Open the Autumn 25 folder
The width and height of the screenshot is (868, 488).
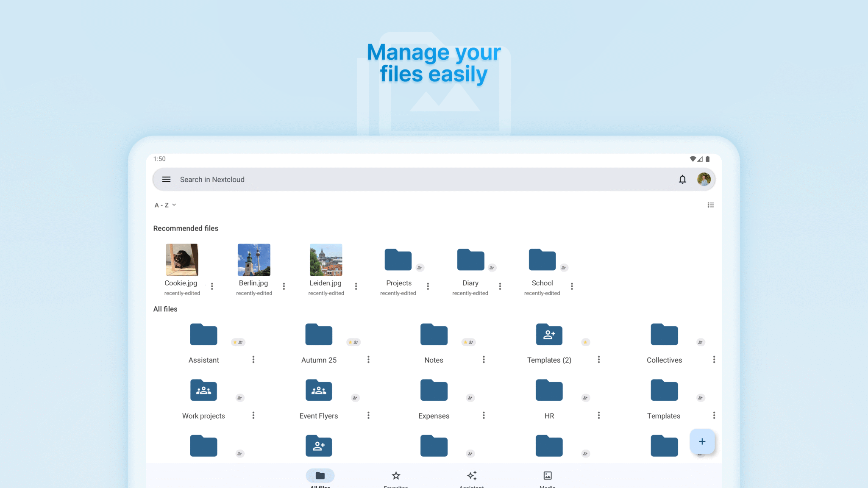(x=319, y=335)
